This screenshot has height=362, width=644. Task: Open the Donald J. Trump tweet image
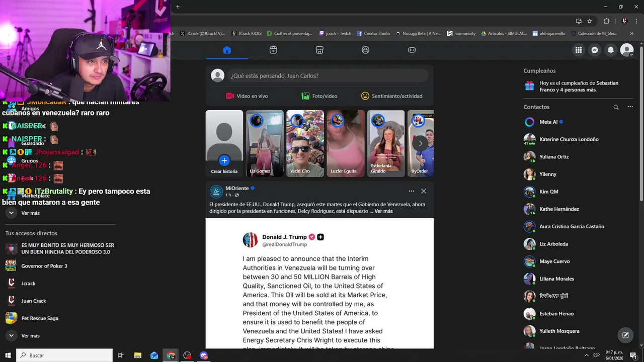point(319,284)
